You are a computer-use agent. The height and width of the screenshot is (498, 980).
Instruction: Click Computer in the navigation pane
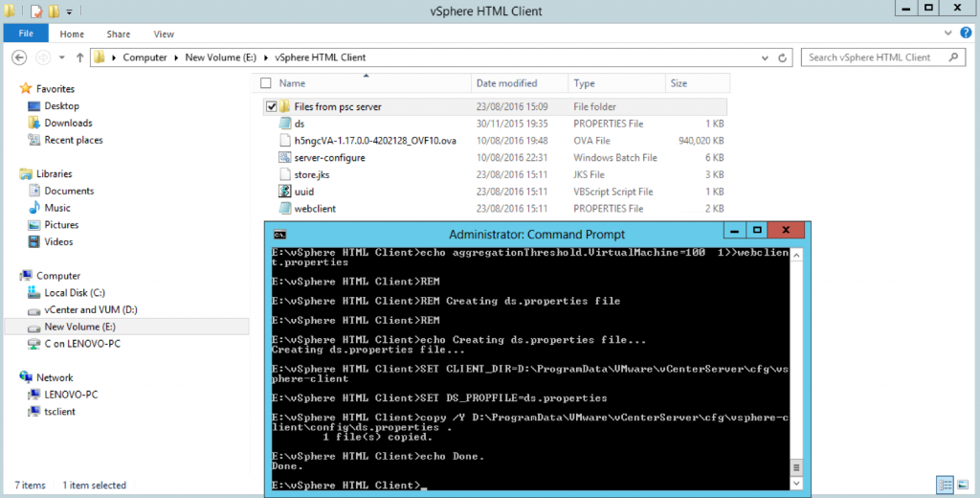pyautogui.click(x=58, y=276)
